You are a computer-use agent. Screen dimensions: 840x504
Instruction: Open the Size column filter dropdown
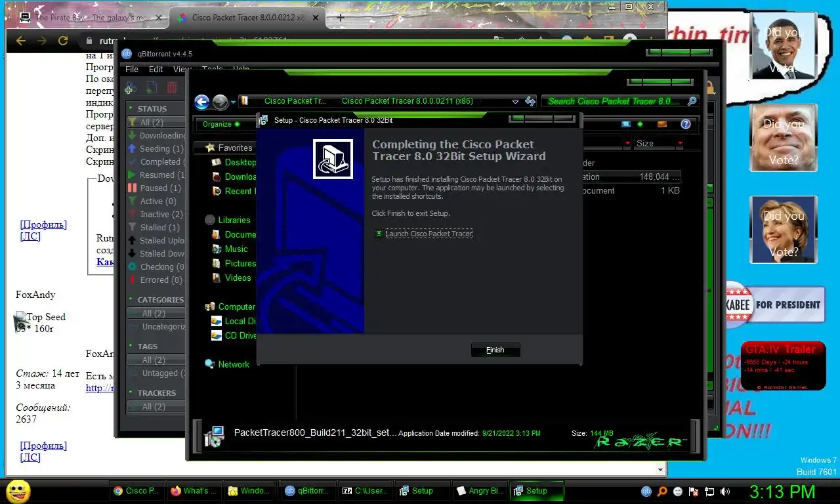(680, 143)
